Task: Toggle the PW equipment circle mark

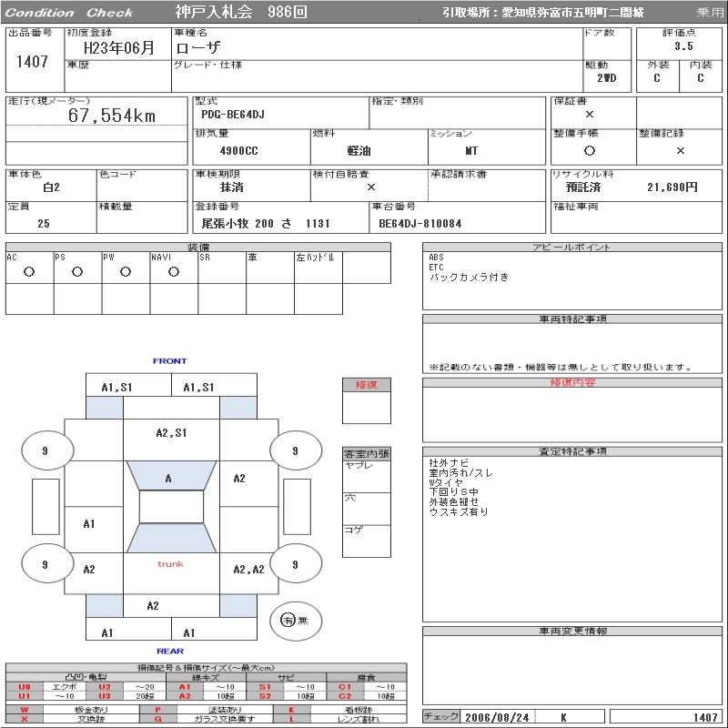Action: (x=126, y=271)
